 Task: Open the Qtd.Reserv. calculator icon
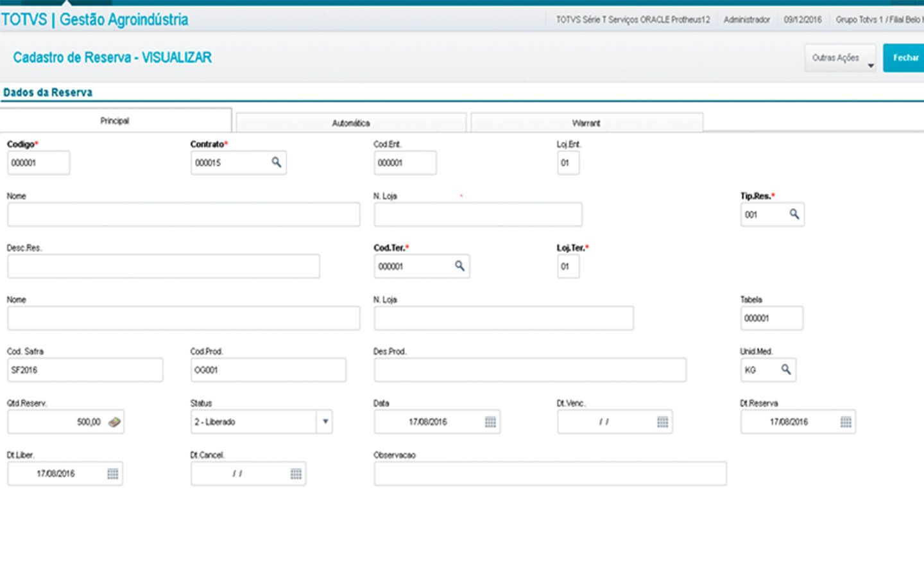[x=114, y=422]
